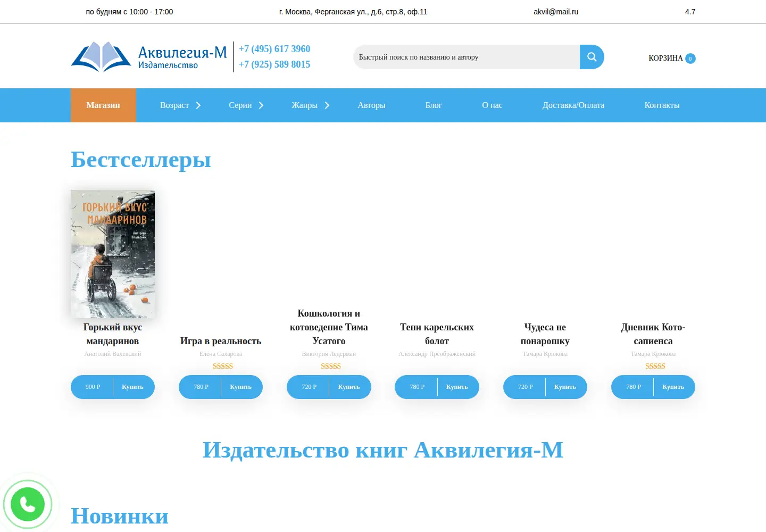Open the О нас page
The width and height of the screenshot is (766, 532).
(492, 105)
